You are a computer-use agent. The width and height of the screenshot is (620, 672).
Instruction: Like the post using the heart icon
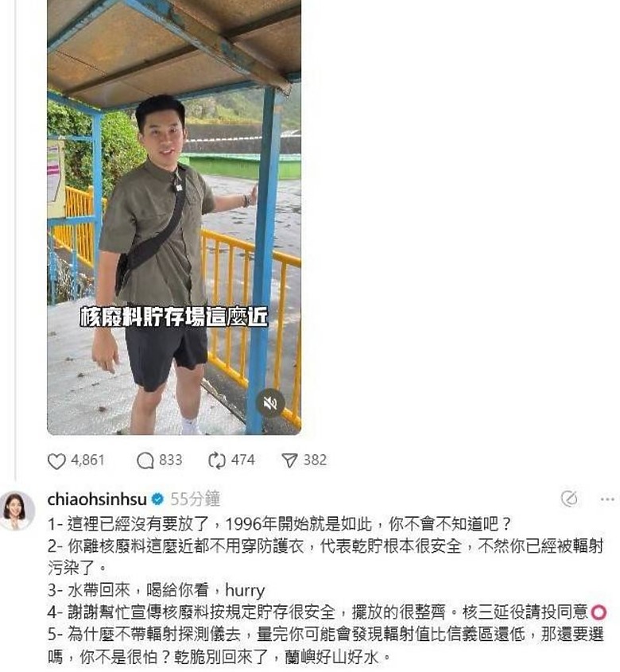pyautogui.click(x=56, y=460)
